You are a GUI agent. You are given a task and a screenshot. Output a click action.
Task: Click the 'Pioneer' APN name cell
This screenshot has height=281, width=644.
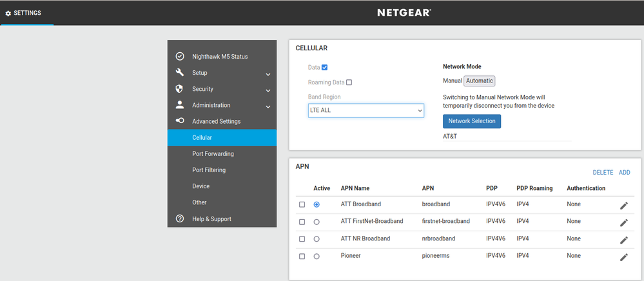coord(350,255)
